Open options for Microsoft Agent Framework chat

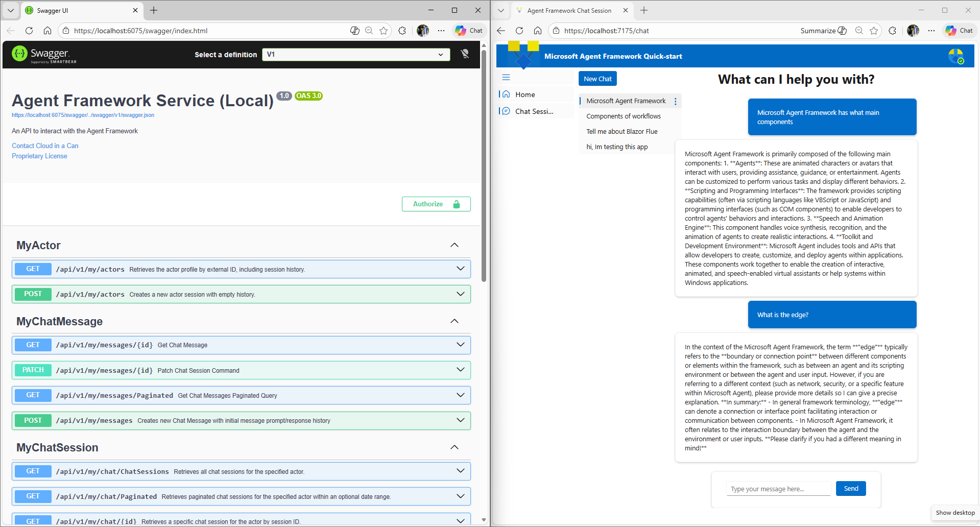676,101
